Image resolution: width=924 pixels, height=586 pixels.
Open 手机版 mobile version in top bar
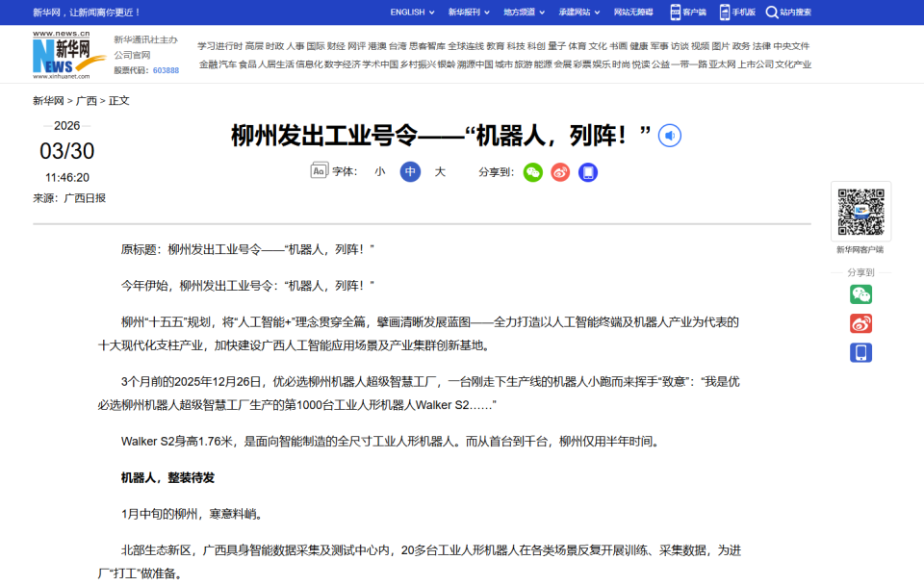tap(737, 12)
